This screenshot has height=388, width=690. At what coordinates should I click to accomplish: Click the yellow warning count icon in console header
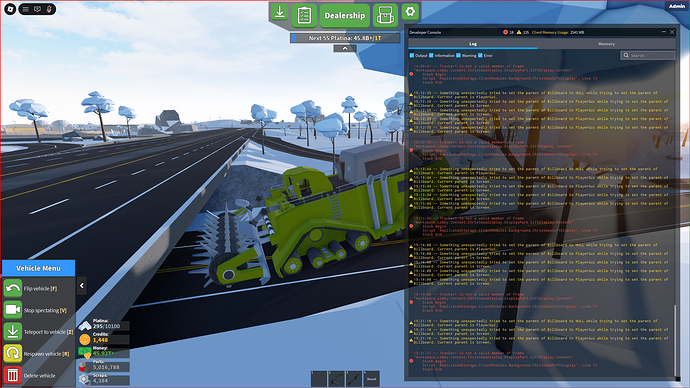coord(519,32)
